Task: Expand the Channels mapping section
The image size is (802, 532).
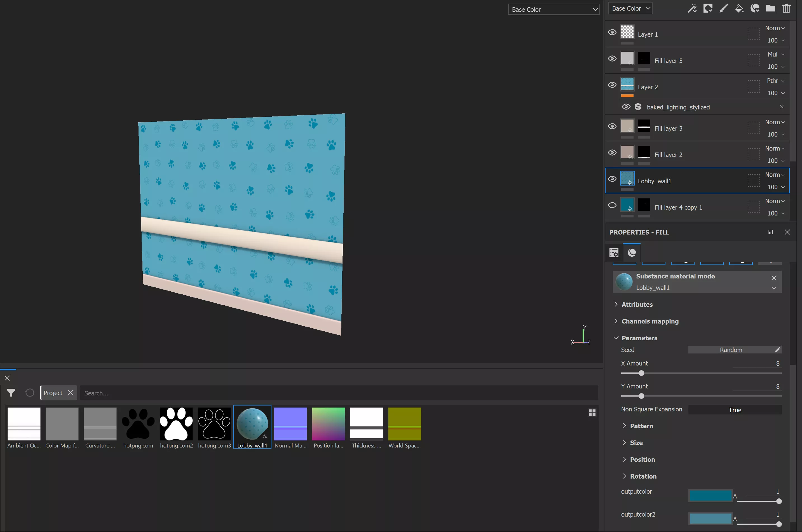Action: [650, 321]
